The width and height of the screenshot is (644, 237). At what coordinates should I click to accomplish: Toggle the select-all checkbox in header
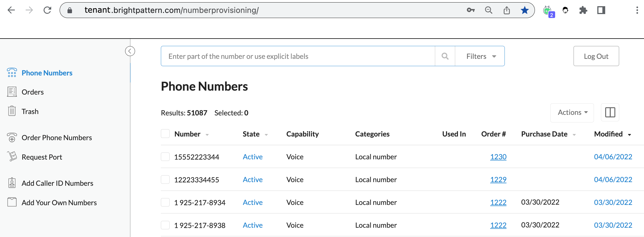click(x=165, y=133)
